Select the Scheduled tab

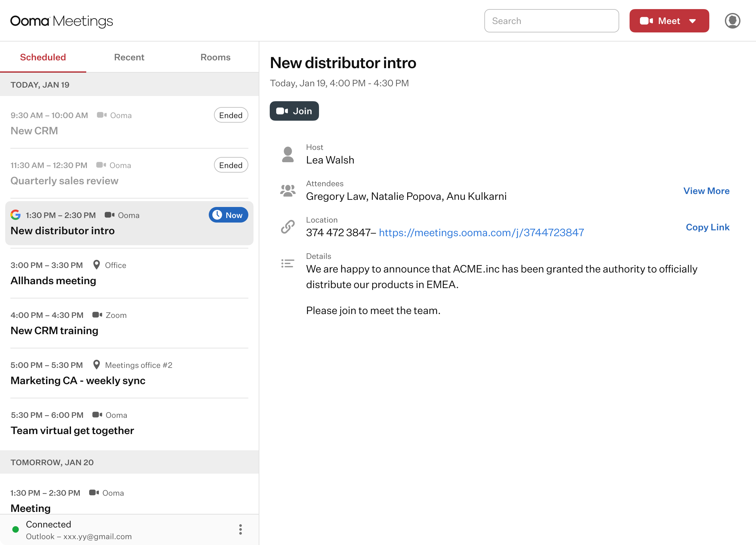point(43,57)
